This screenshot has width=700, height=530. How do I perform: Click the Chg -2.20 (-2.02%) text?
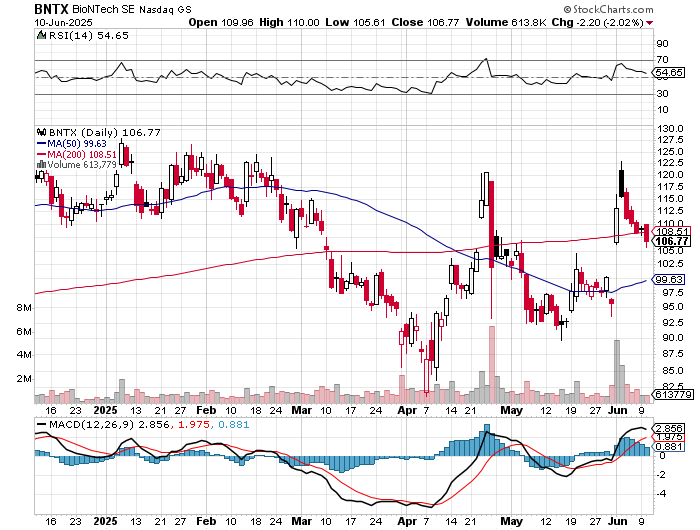pyautogui.click(x=598, y=22)
